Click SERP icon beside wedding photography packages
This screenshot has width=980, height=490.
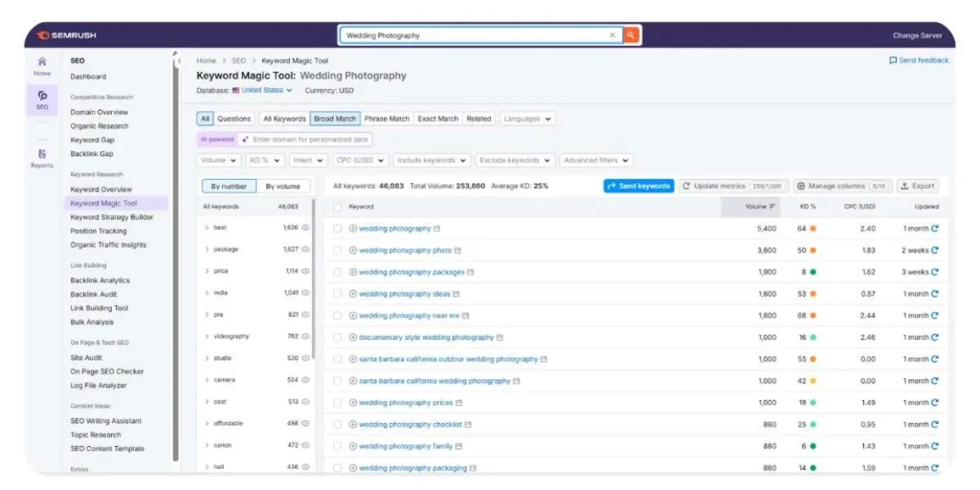(x=471, y=272)
